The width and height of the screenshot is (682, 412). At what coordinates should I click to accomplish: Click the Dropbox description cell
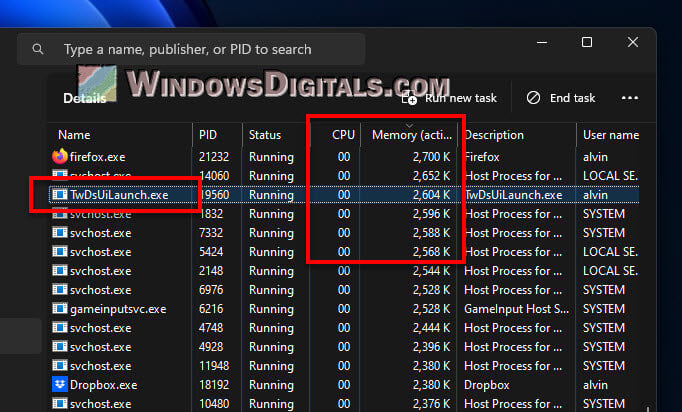486,385
